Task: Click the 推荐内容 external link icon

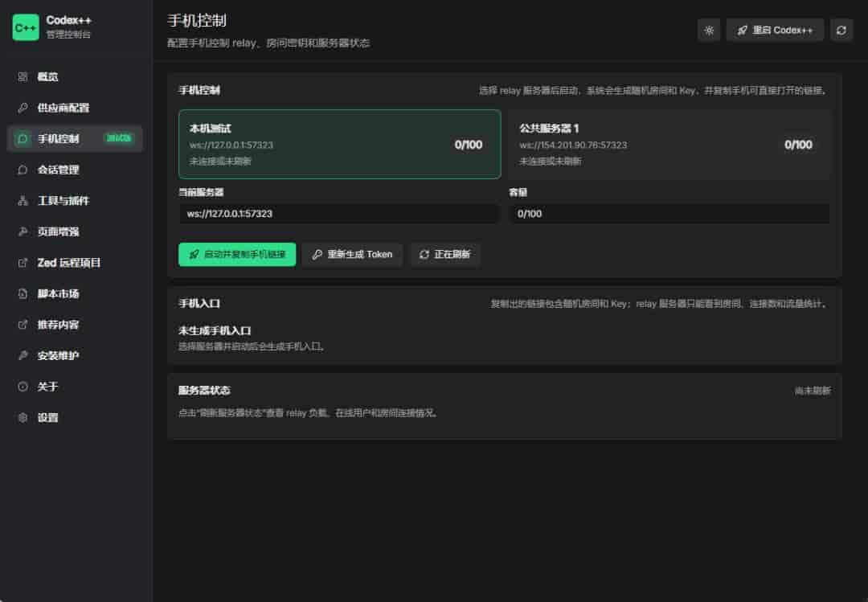Action: point(23,325)
